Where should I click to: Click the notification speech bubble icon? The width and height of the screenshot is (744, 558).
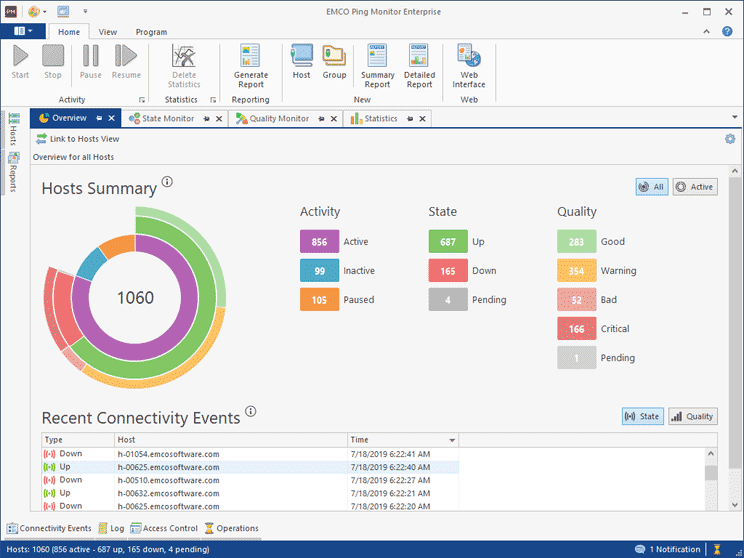pos(640,549)
